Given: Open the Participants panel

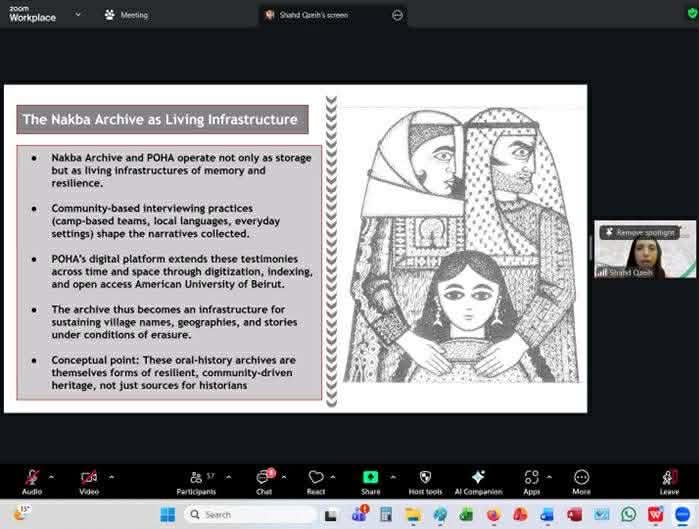Looking at the screenshot, I should click(196, 478).
